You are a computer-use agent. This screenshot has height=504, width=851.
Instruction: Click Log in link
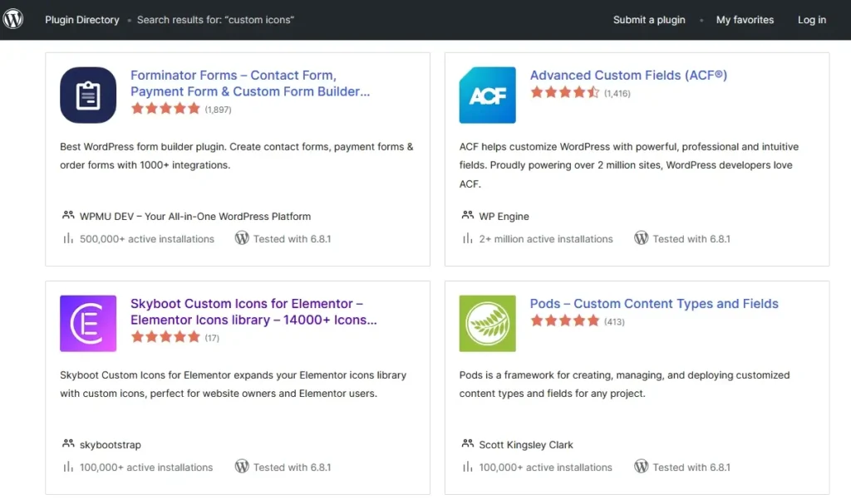[811, 20]
